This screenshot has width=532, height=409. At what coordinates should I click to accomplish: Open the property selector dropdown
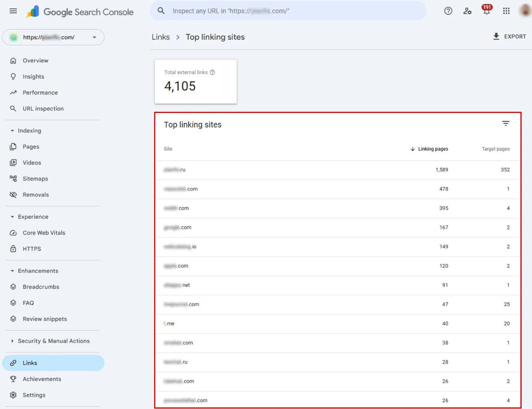53,37
